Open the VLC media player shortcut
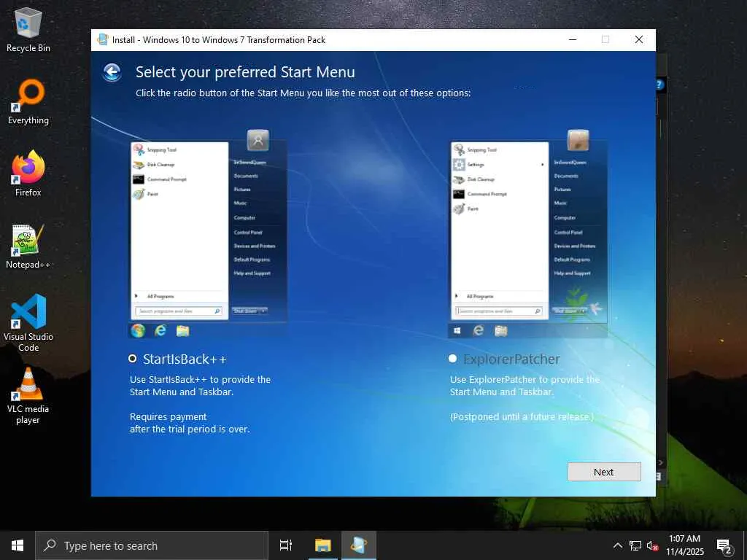747x560 pixels. 28,396
